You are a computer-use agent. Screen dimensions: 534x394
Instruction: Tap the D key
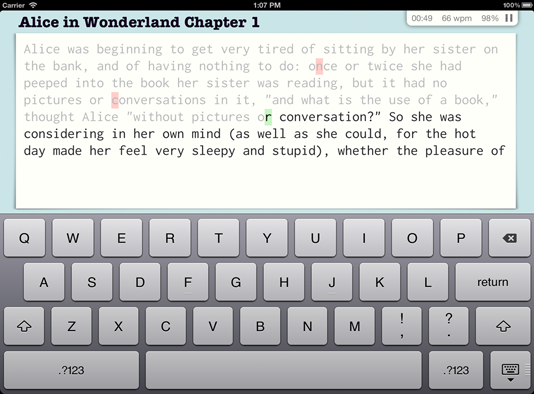click(x=140, y=282)
